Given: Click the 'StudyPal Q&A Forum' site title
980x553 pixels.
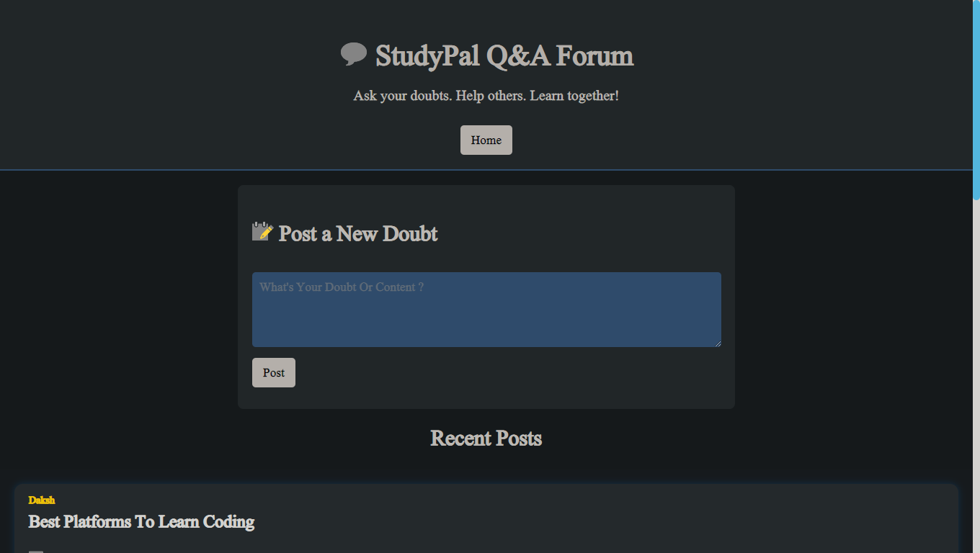Looking at the screenshot, I should pyautogui.click(x=504, y=55).
